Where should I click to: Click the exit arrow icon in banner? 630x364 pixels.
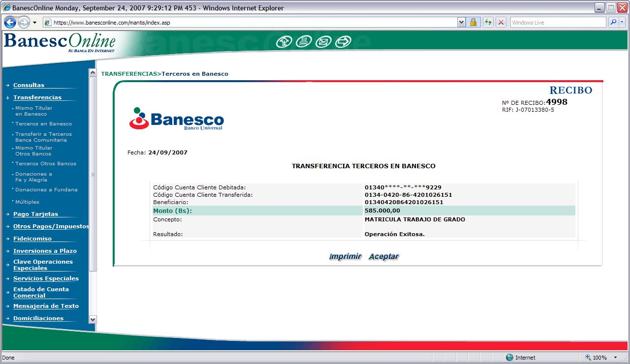[343, 42]
